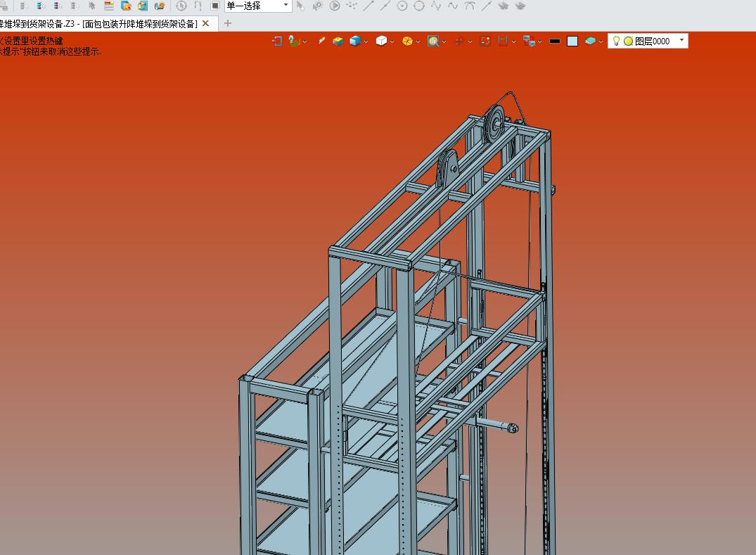Click the white isometric view cube icon
The width and height of the screenshot is (756, 555).
380,42
